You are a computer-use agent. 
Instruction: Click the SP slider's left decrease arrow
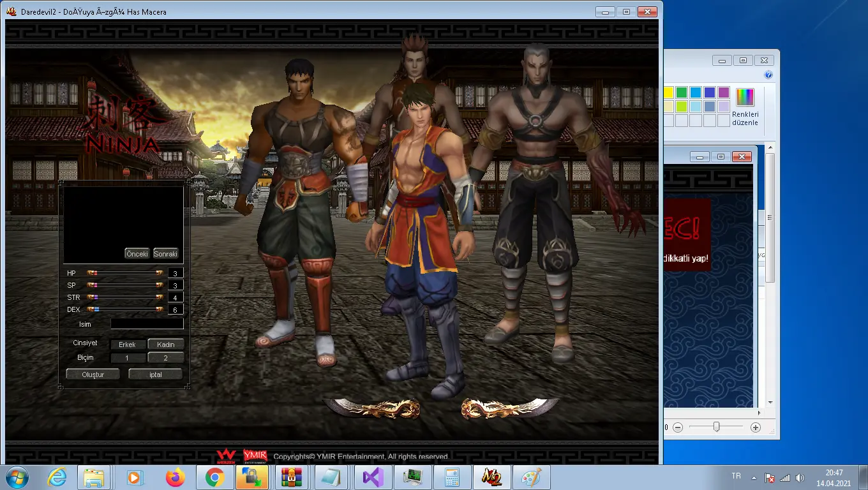click(x=91, y=285)
